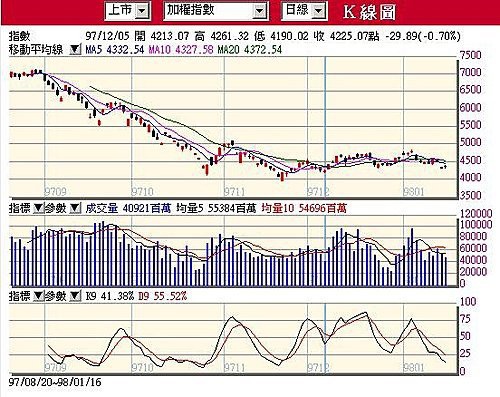Click the MA10 4327.58 value
The image size is (500, 397).
[181, 50]
